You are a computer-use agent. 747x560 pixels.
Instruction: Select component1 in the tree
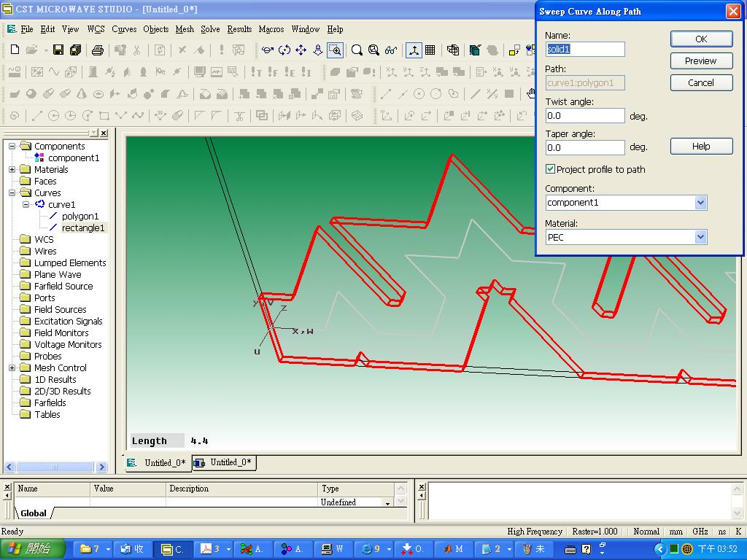click(74, 157)
